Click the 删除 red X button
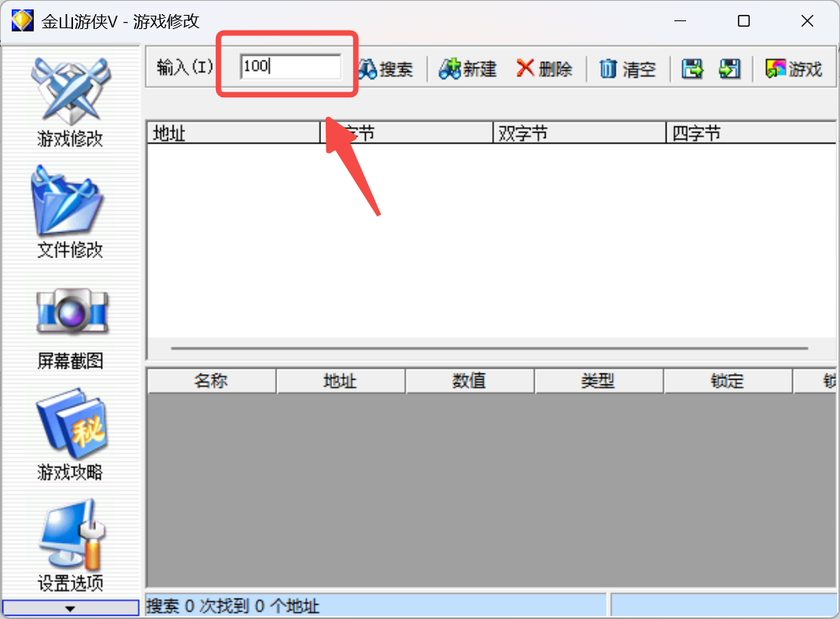Screen dimensions: 840x619 coord(544,69)
